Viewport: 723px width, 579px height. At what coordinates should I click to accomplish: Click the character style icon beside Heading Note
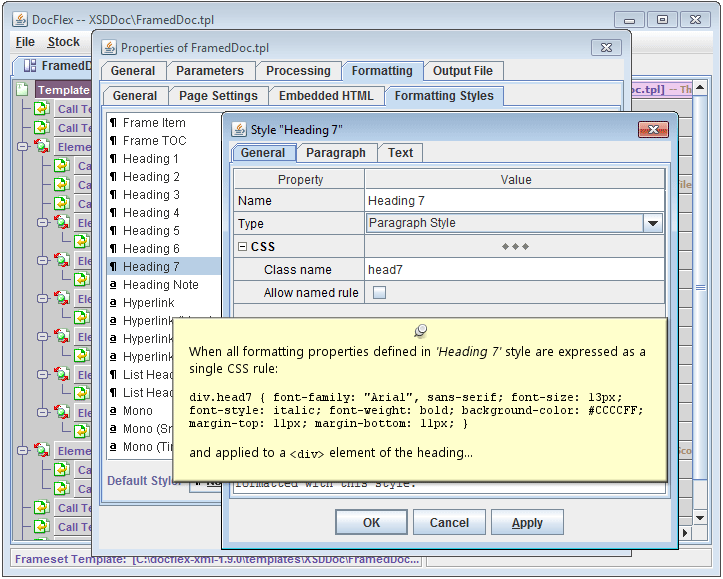[x=113, y=285]
